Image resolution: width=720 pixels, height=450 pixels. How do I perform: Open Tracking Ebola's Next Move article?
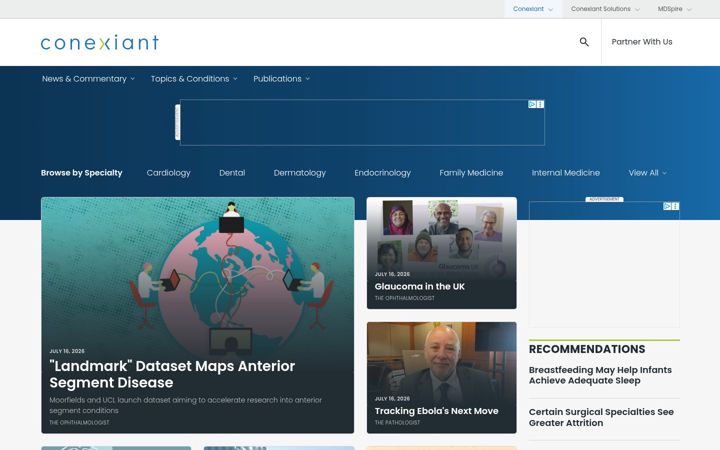pos(436,411)
